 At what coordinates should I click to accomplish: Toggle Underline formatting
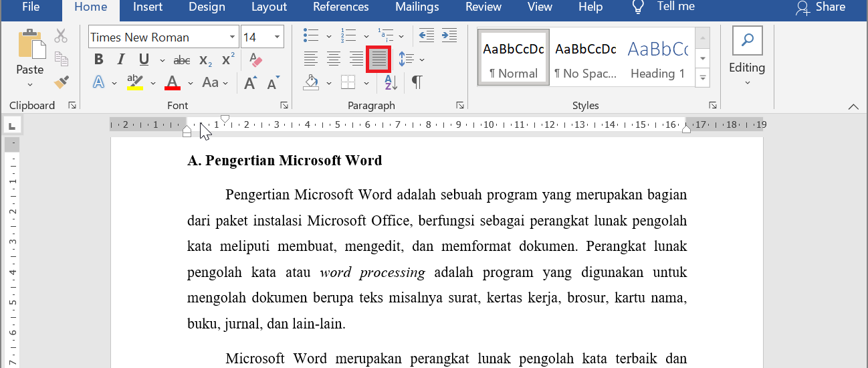[143, 60]
